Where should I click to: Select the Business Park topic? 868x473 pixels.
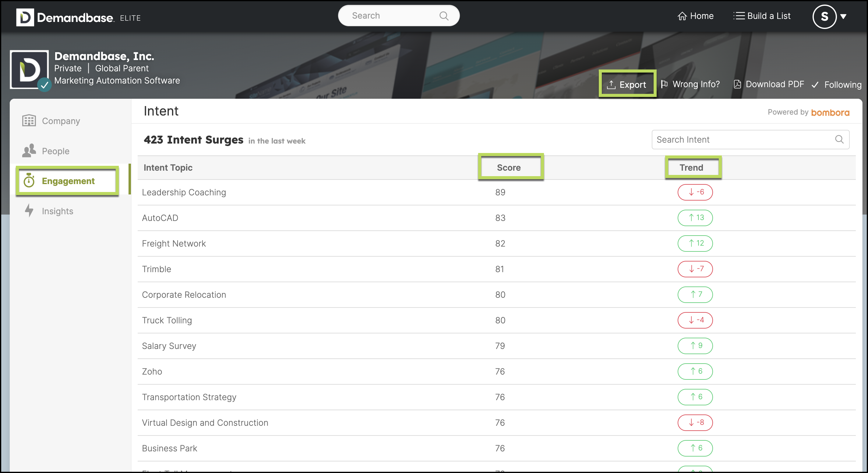click(170, 448)
